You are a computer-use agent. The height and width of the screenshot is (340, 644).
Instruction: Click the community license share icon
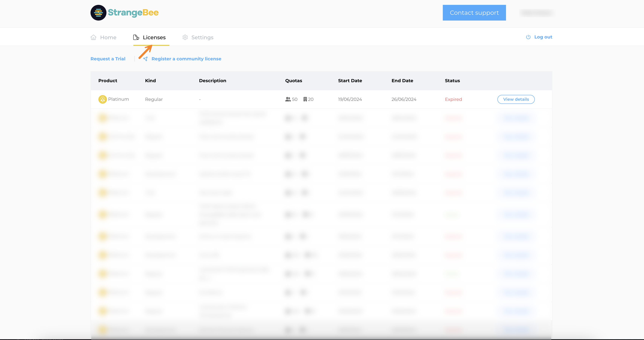click(x=145, y=59)
